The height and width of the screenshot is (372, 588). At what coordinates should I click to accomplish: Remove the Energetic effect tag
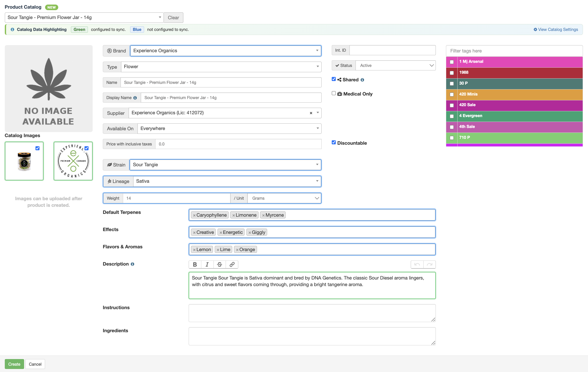pos(221,232)
